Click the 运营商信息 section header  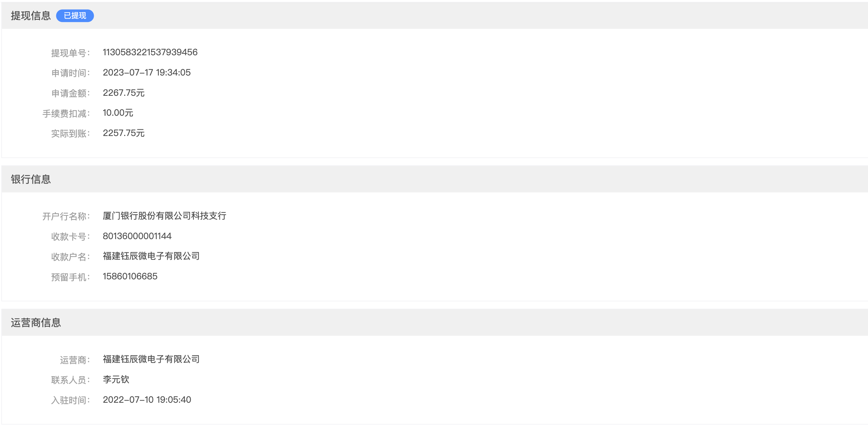coord(36,322)
